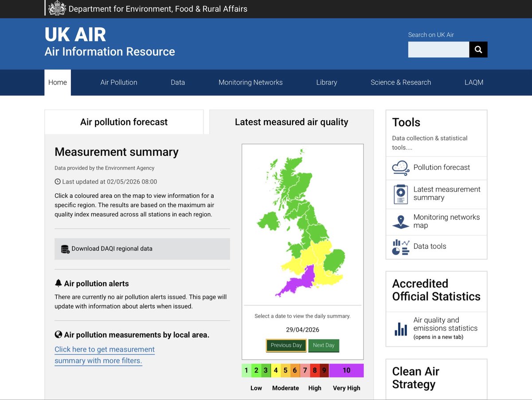Click the Very High legend label
Image resolution: width=532 pixels, height=400 pixels.
pos(347,388)
